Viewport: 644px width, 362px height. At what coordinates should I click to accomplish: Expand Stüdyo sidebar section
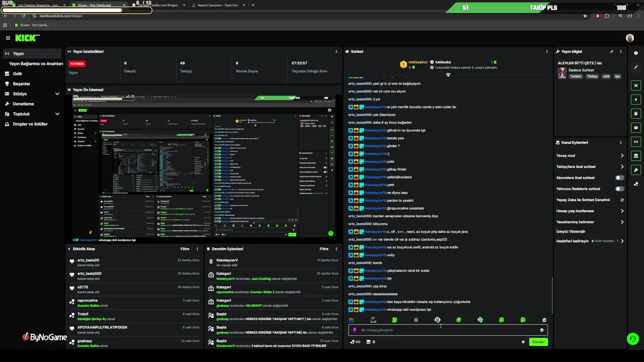pyautogui.click(x=57, y=94)
